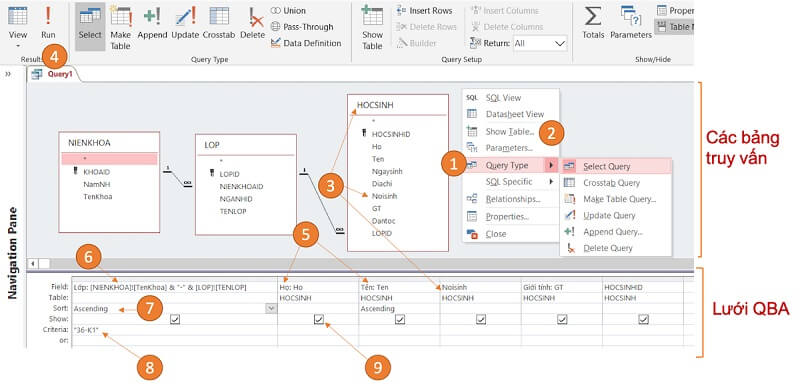Screen dimensions: 800x388
Task: Click Insert Columns in Query Setup
Action: point(506,11)
